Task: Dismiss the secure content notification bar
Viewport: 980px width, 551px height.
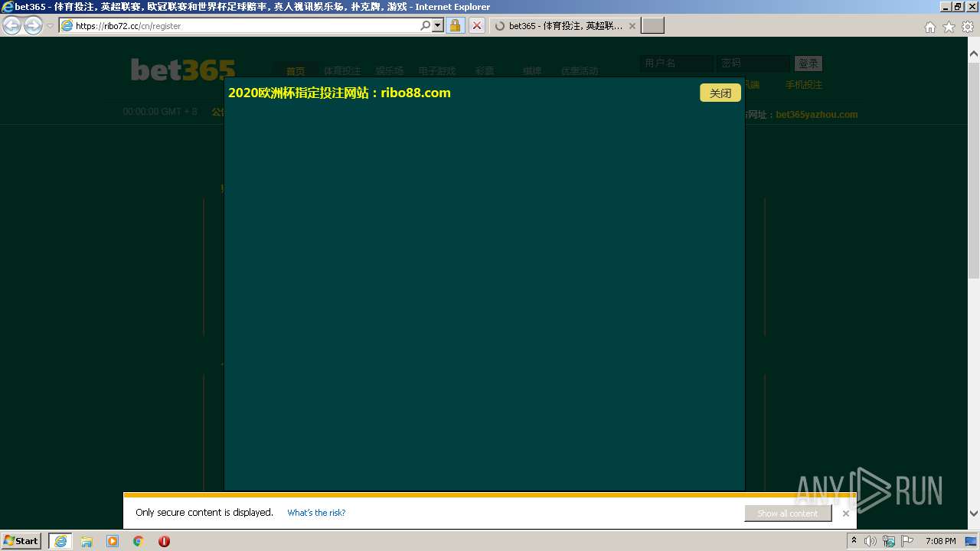Action: 845,514
